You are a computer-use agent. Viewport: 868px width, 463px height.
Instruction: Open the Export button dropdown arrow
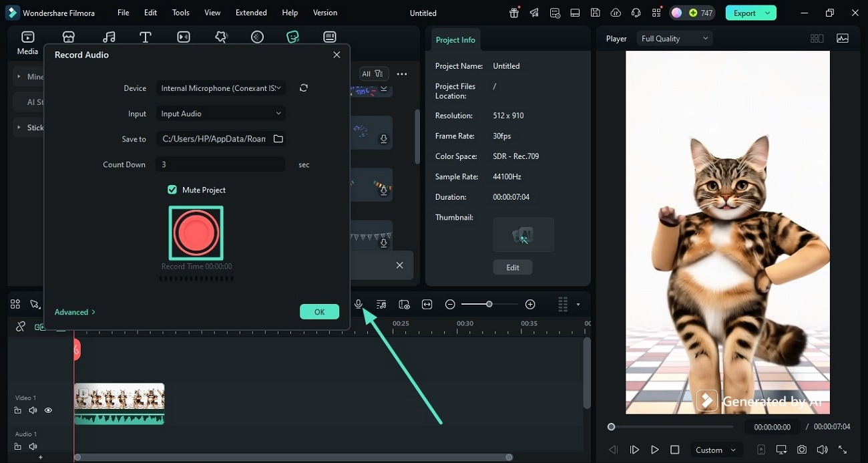(x=768, y=13)
